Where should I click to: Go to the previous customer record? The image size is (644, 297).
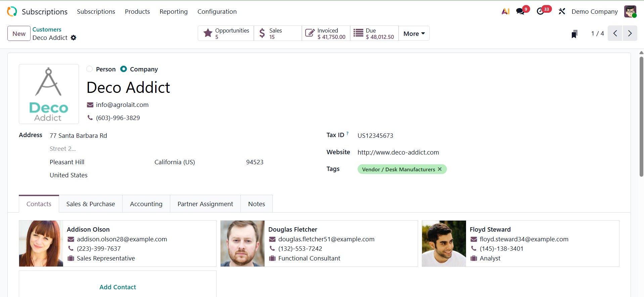pyautogui.click(x=615, y=34)
